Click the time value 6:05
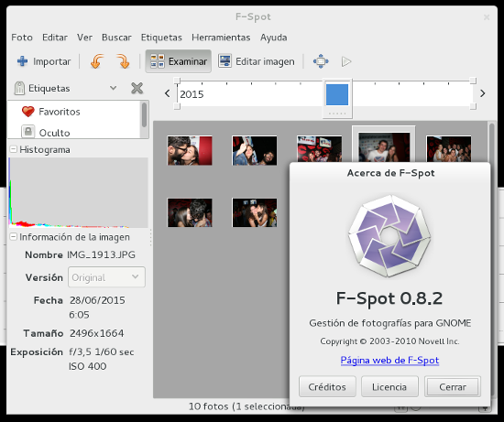Viewport: 504px width, 422px height. coord(79,315)
